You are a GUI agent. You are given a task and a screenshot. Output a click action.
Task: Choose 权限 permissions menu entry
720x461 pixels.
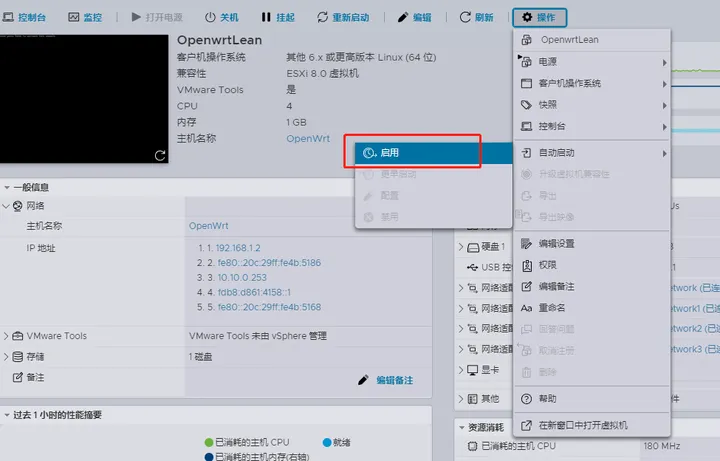point(591,265)
